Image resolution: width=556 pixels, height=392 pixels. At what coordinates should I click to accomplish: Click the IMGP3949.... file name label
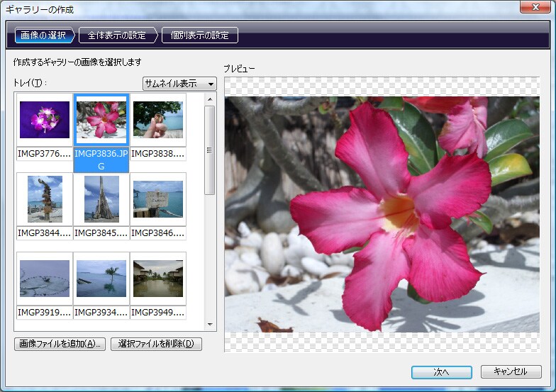click(x=157, y=313)
